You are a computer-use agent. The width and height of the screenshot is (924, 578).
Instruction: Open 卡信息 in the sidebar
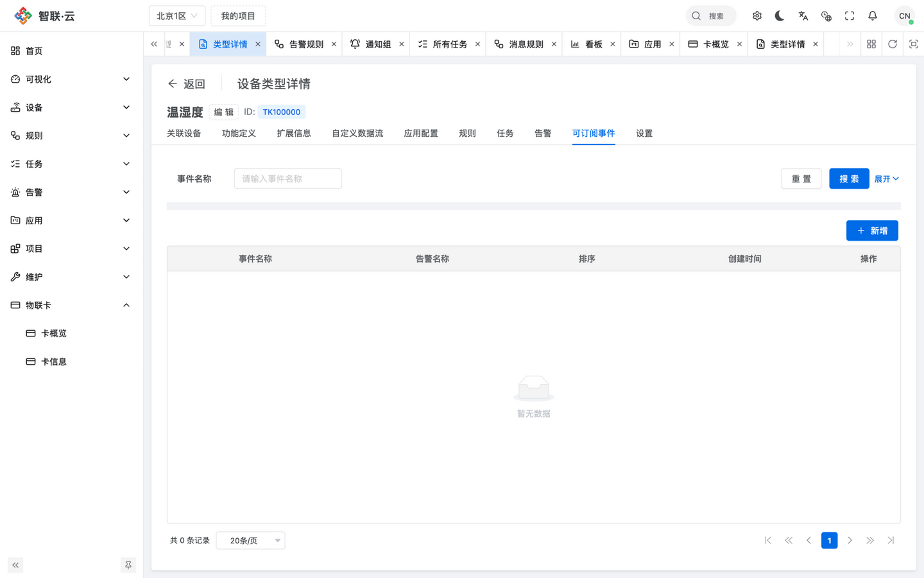(x=71, y=362)
